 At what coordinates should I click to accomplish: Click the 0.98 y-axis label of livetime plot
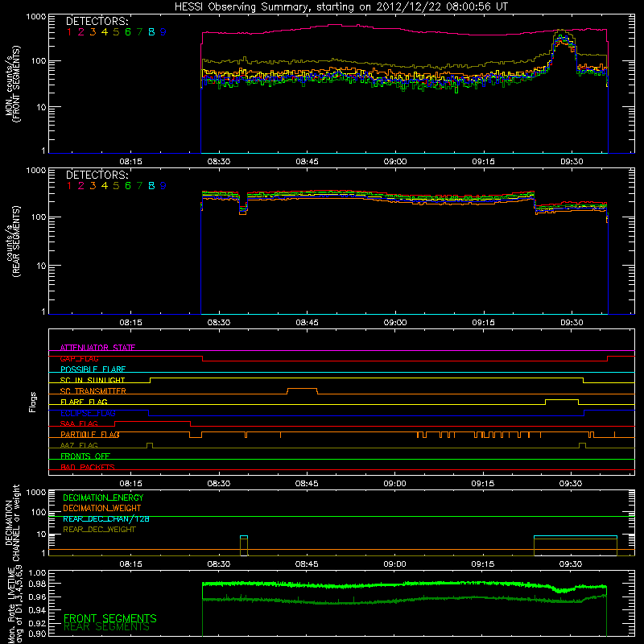(x=37, y=584)
